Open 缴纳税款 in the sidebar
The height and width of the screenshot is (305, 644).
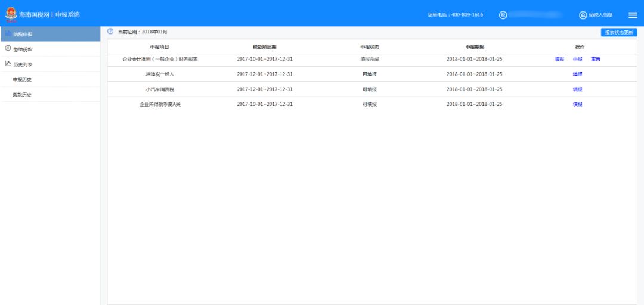click(x=50, y=49)
